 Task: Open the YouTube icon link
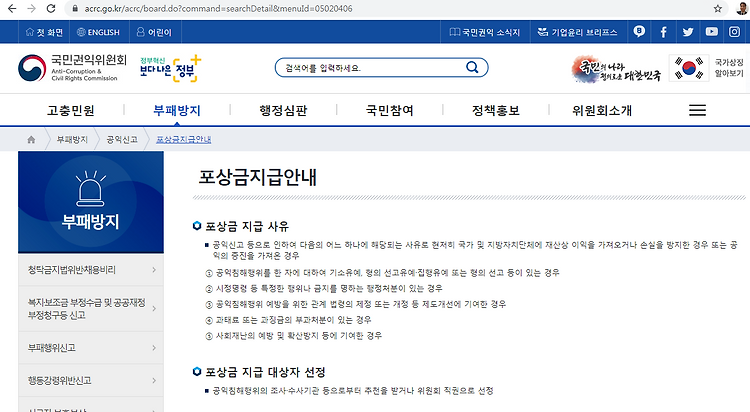(x=711, y=32)
